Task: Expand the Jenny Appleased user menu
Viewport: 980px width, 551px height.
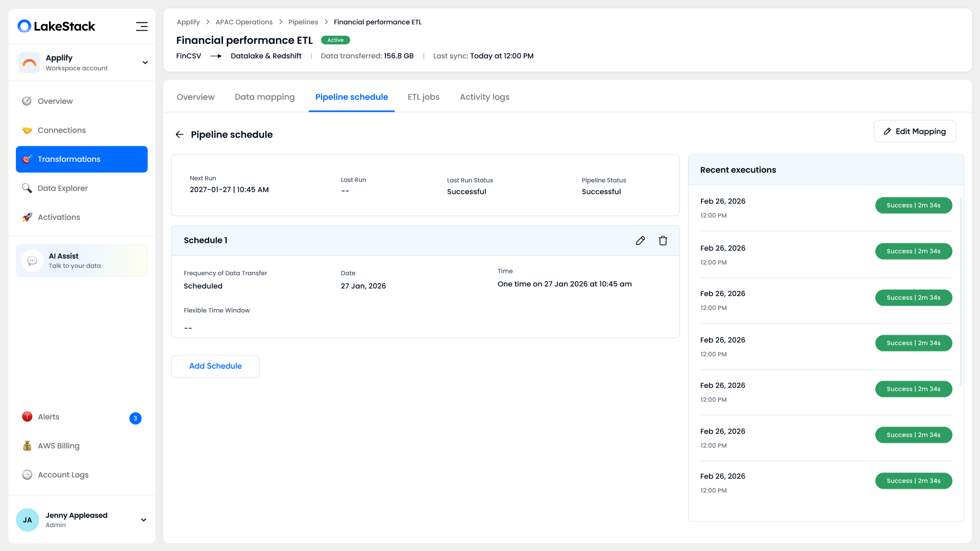Action: (x=143, y=520)
